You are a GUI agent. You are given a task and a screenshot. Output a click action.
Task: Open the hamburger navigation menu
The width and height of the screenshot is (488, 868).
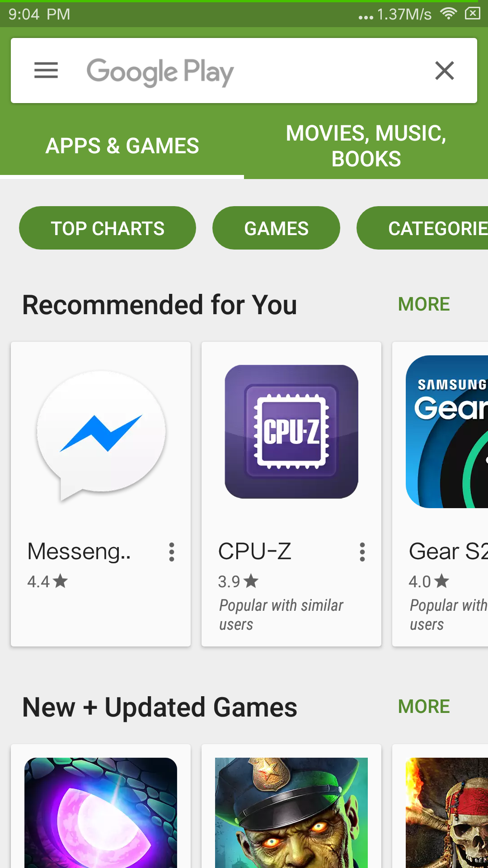click(46, 71)
